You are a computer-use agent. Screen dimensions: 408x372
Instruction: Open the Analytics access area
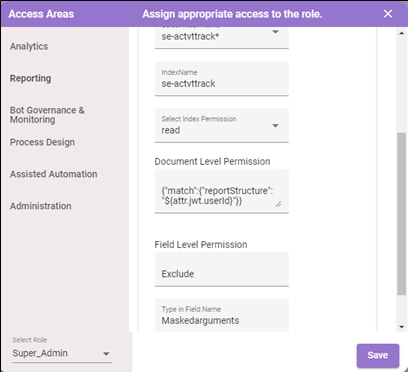(29, 46)
